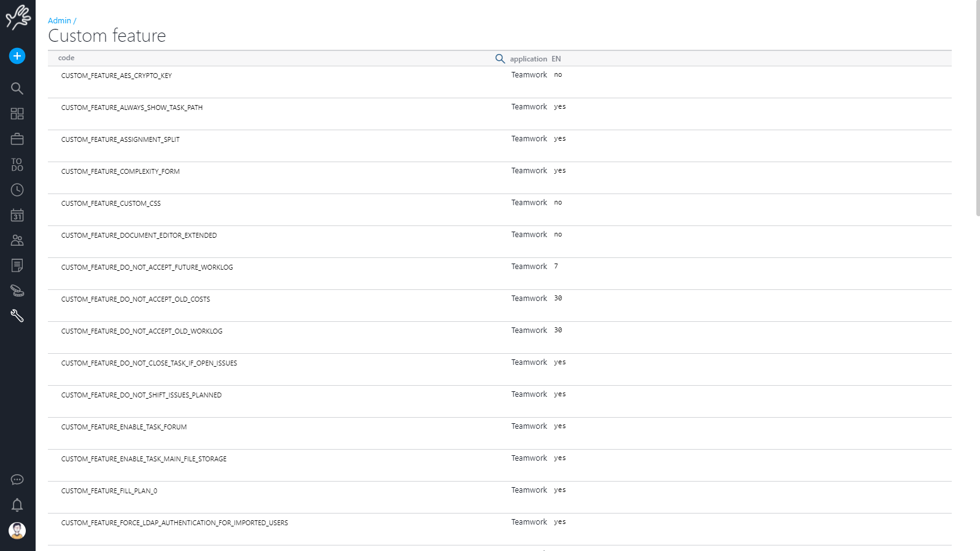The image size is (980, 551).
Task: Open timesheet via the clock icon
Action: click(x=17, y=190)
